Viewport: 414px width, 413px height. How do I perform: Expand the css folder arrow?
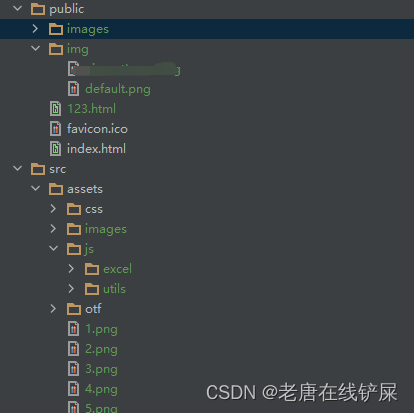53,209
